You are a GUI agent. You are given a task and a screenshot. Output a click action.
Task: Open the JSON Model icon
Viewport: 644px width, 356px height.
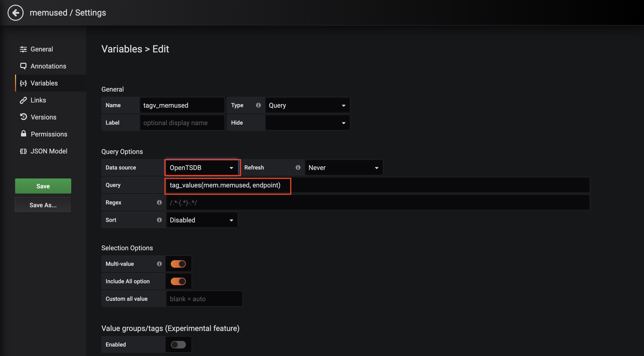(x=23, y=151)
